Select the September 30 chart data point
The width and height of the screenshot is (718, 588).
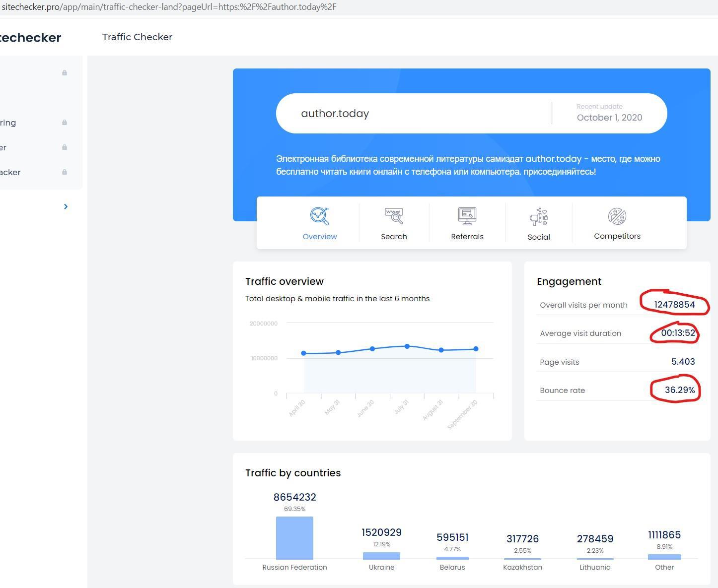coord(476,349)
